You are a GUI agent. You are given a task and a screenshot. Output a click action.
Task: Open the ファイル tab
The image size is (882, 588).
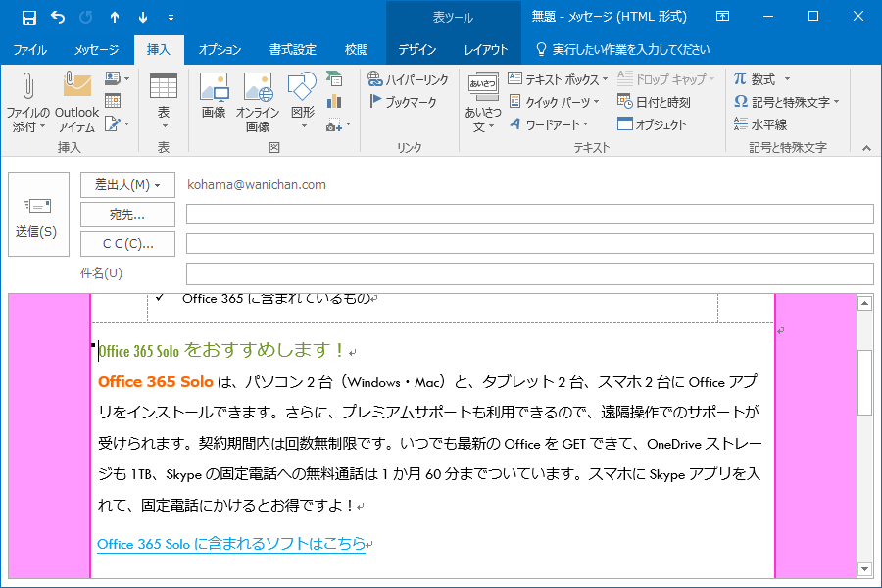29,50
